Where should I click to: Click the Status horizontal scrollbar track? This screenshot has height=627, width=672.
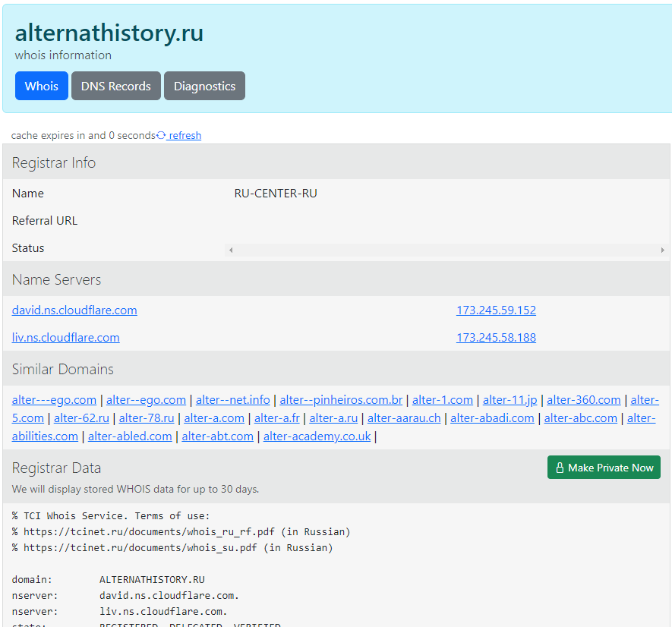tap(448, 250)
